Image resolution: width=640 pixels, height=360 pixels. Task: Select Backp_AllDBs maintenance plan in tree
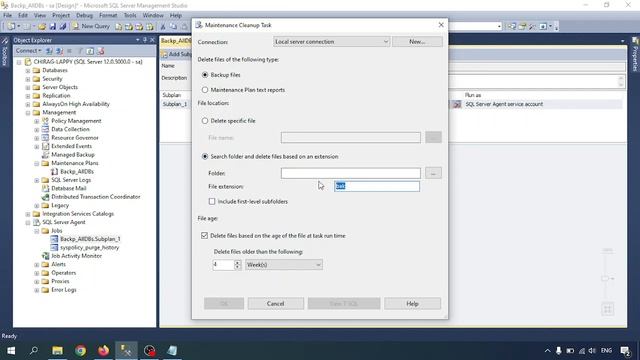pos(77,171)
